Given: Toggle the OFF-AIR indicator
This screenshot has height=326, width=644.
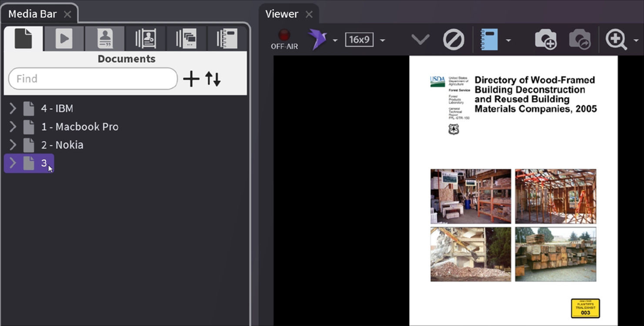Looking at the screenshot, I should [x=284, y=40].
